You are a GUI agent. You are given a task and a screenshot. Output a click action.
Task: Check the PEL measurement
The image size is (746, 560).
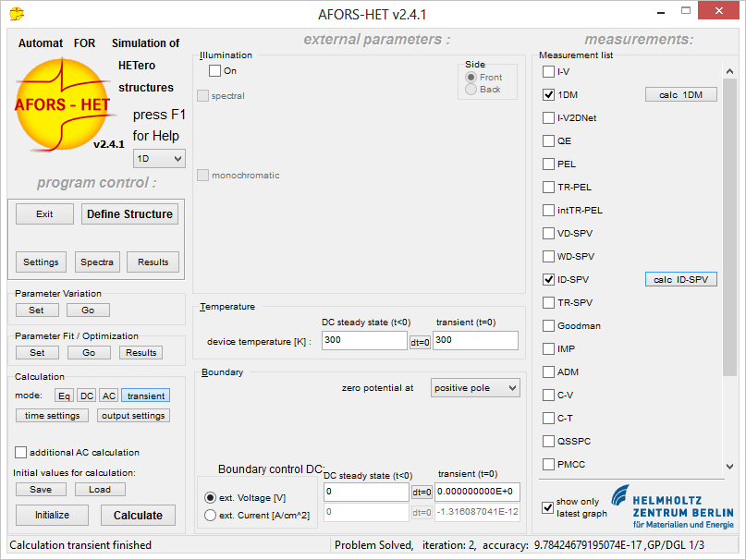pos(548,164)
